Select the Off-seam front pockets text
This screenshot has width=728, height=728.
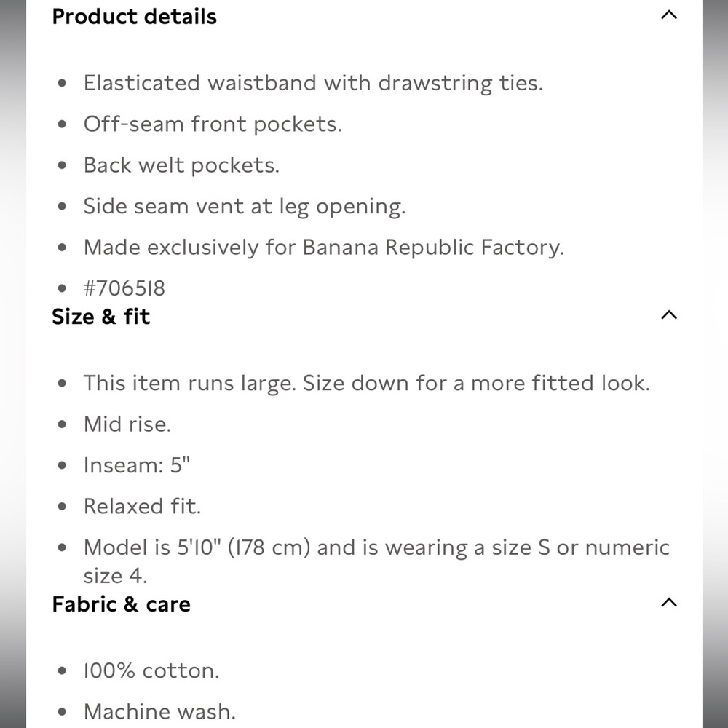tap(213, 124)
